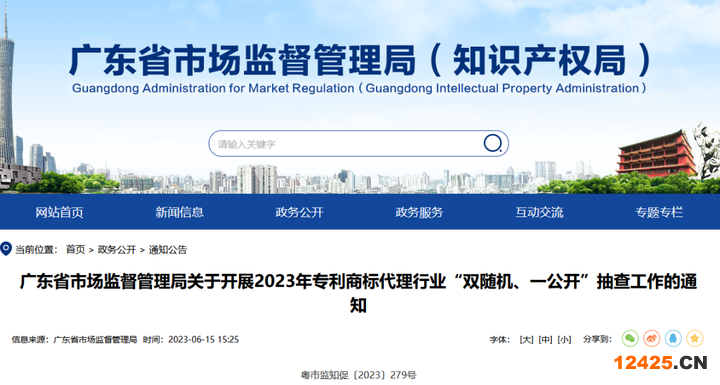Follow the 政务公开 breadcrumb link
The height and width of the screenshot is (385, 720).
pyautogui.click(x=117, y=249)
